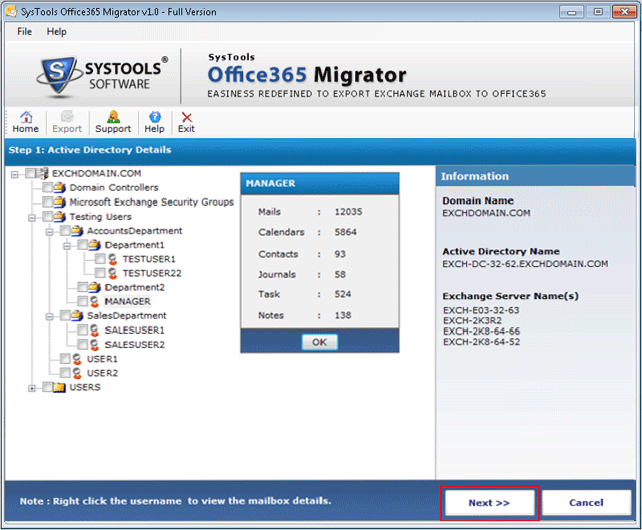Screen dimensions: 642x530
Task: Click the SALESUSER2 user icon
Action: (x=95, y=344)
